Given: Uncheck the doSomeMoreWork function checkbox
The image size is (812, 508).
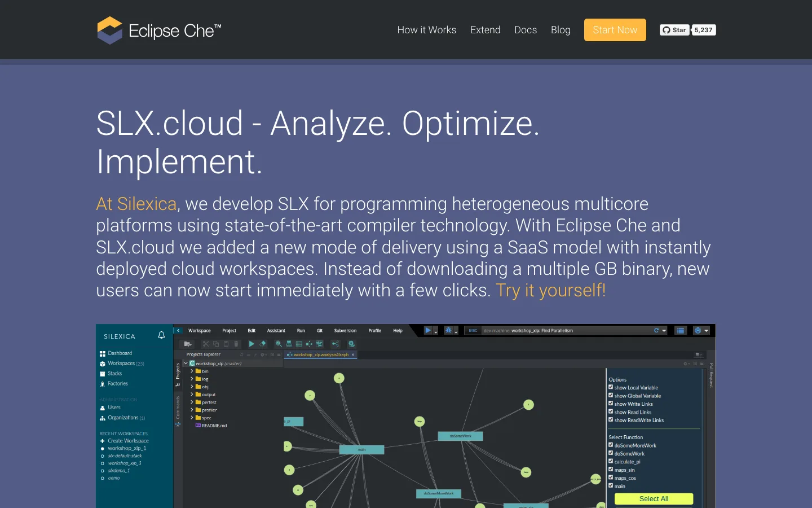Looking at the screenshot, I should point(611,445).
